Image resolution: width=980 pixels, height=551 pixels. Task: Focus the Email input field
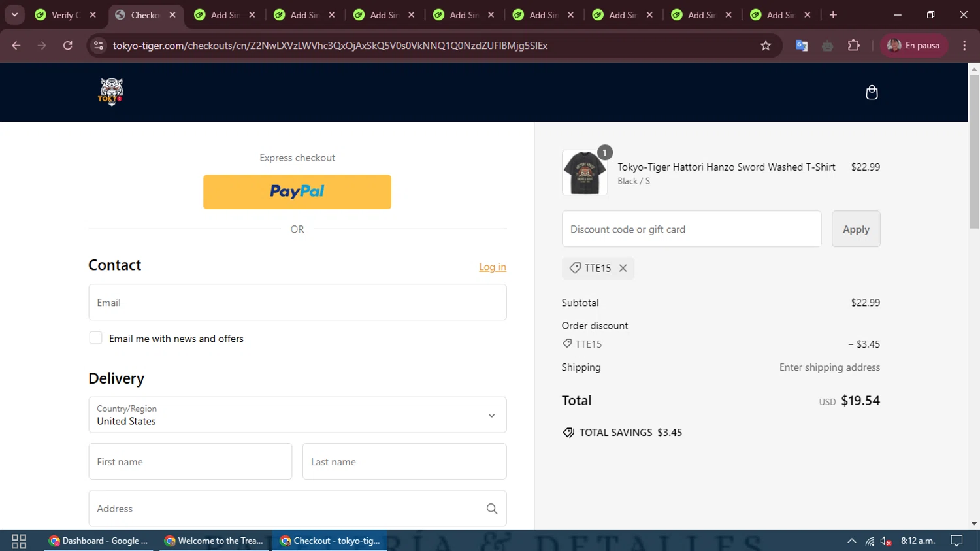(297, 302)
